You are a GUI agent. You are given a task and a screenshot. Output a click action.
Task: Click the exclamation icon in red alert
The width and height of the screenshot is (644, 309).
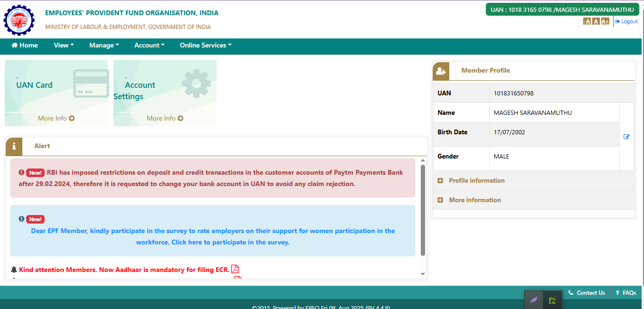[x=21, y=172]
